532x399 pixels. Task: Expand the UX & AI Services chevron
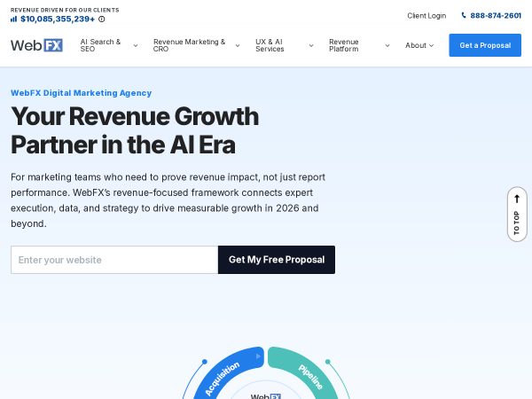311,45
